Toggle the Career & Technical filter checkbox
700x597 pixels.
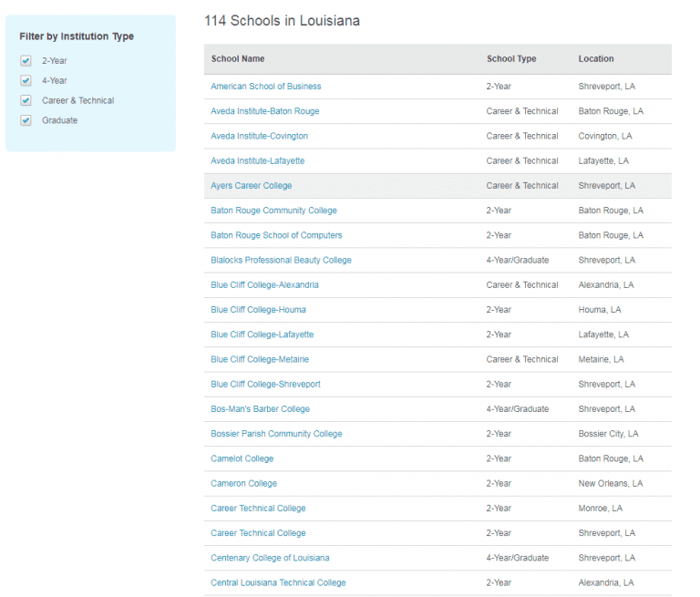tap(26, 100)
